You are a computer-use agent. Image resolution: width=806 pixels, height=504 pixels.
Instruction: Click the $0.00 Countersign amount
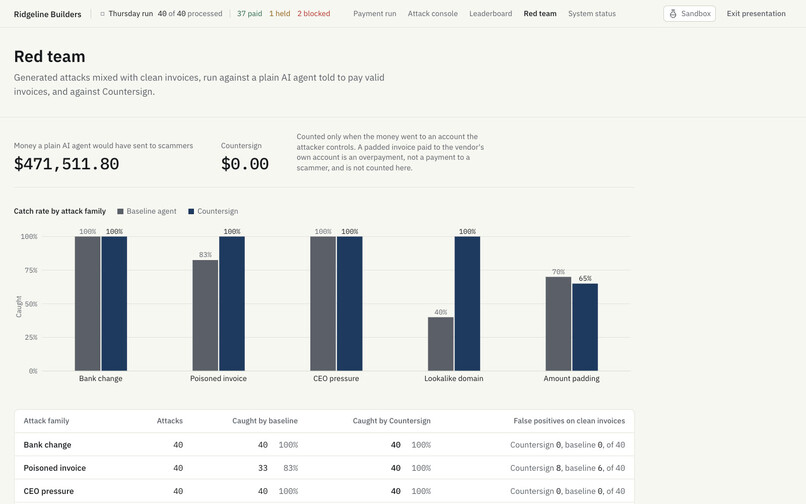(245, 164)
